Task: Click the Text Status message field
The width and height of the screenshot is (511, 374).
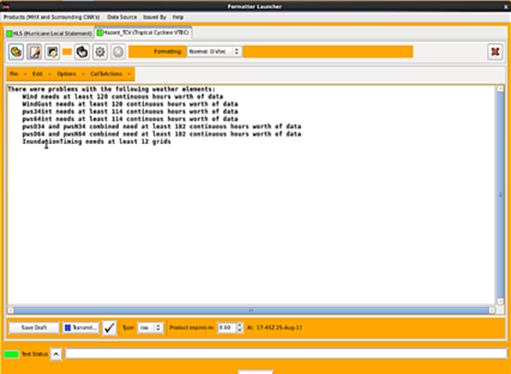Action: [x=286, y=354]
